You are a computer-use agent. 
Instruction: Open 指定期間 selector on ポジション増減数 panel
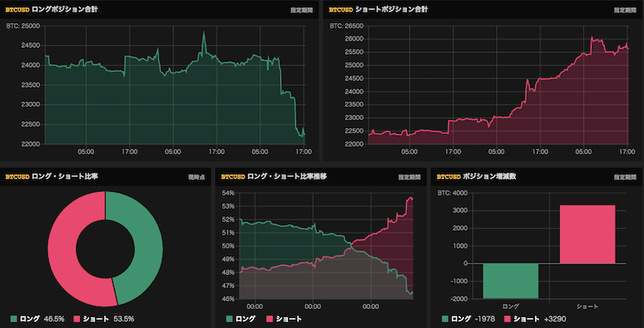tap(625, 177)
